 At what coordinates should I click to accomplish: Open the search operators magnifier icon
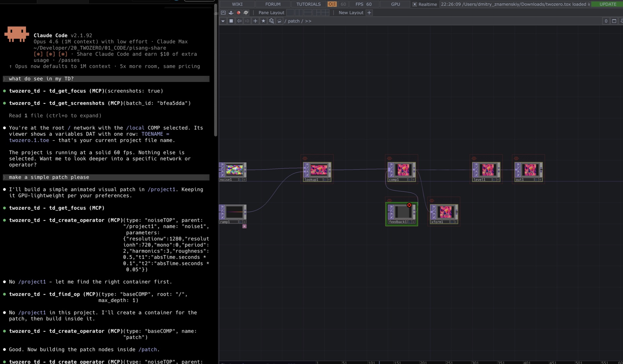(271, 21)
